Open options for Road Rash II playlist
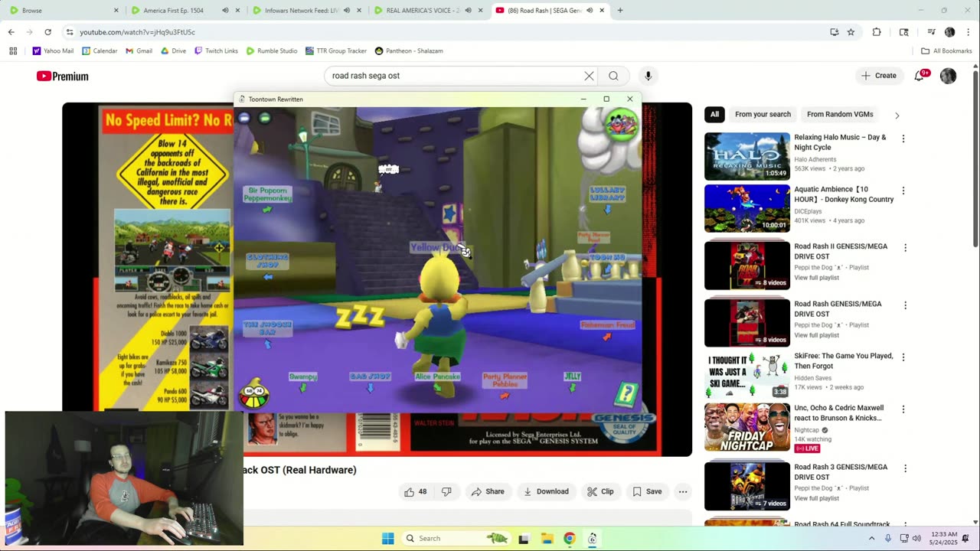 (905, 248)
